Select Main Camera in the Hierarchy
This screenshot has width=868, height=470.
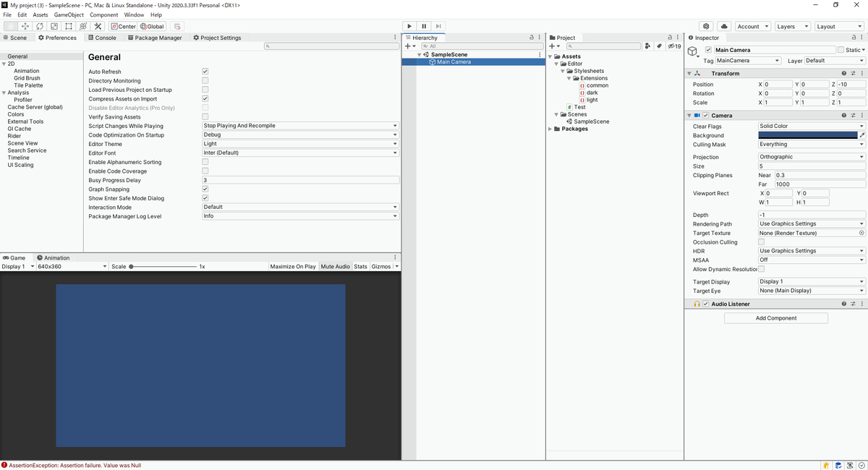452,61
